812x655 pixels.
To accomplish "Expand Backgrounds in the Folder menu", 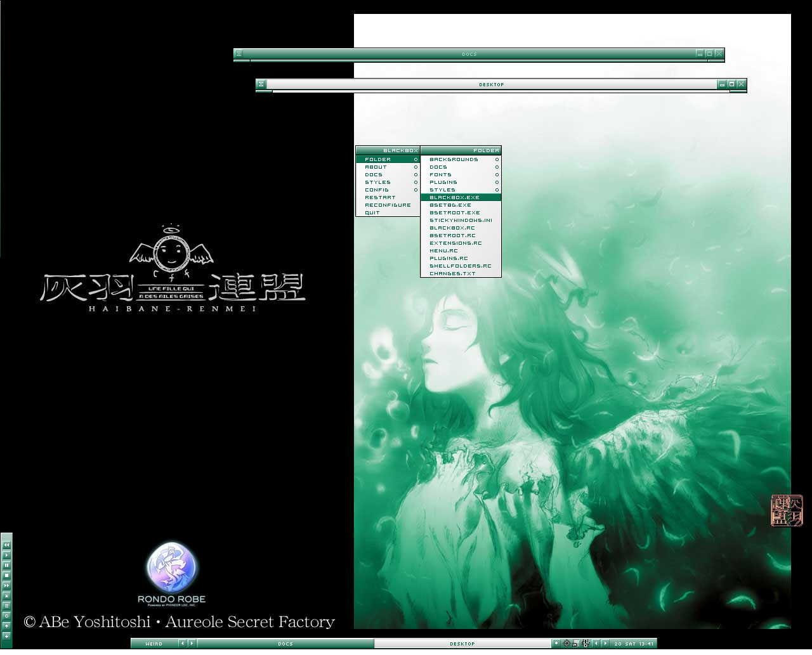I will [461, 159].
